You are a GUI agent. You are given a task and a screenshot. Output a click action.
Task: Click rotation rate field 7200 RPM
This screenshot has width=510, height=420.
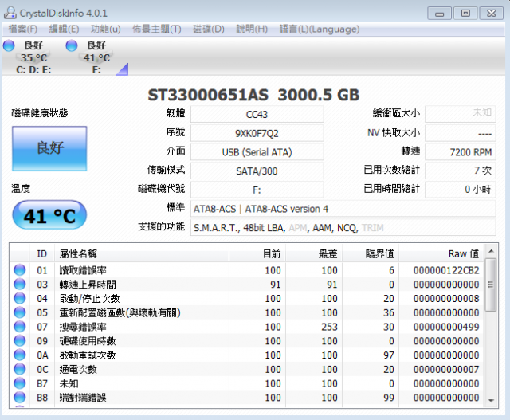point(461,152)
